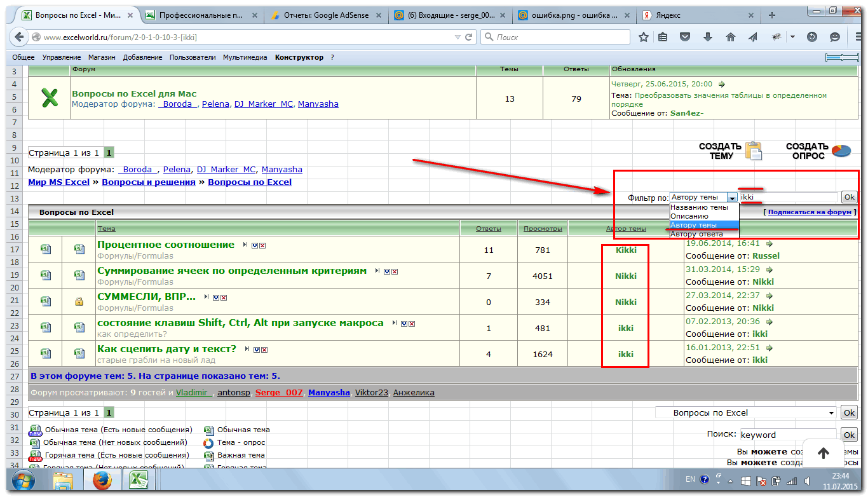
Task: Open the forum jump dropdown Вопросы по Excel
Action: 746,412
